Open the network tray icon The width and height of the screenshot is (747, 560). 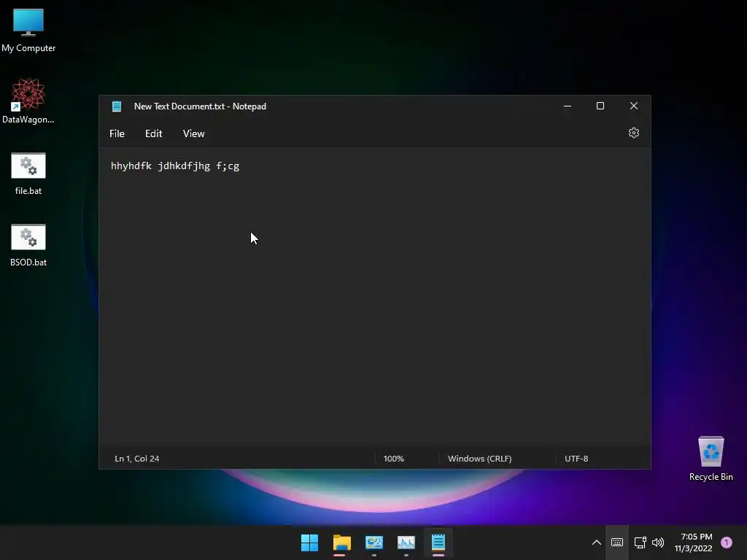tap(640, 542)
